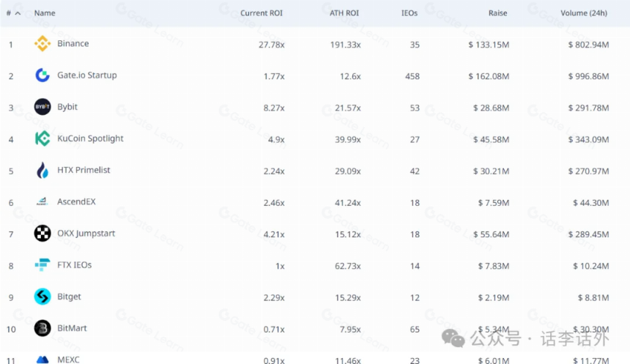Sort by IEOs column header
The image size is (630, 364).
409,13
